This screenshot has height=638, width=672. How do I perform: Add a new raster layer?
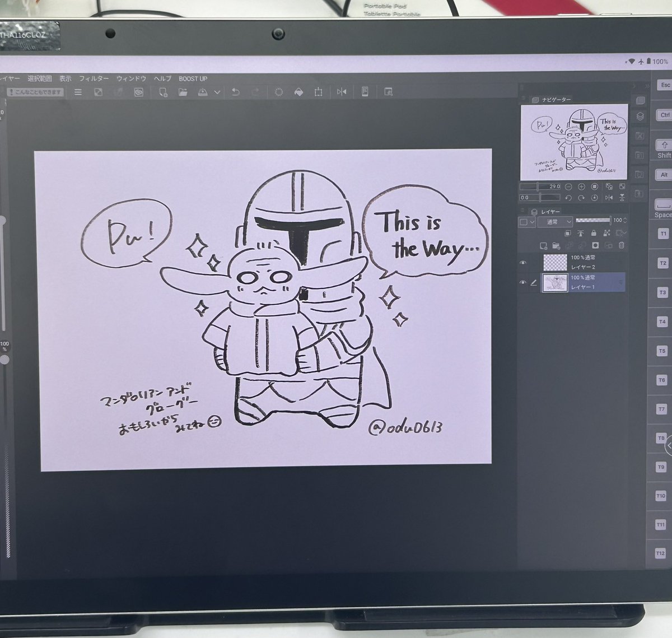coord(544,245)
